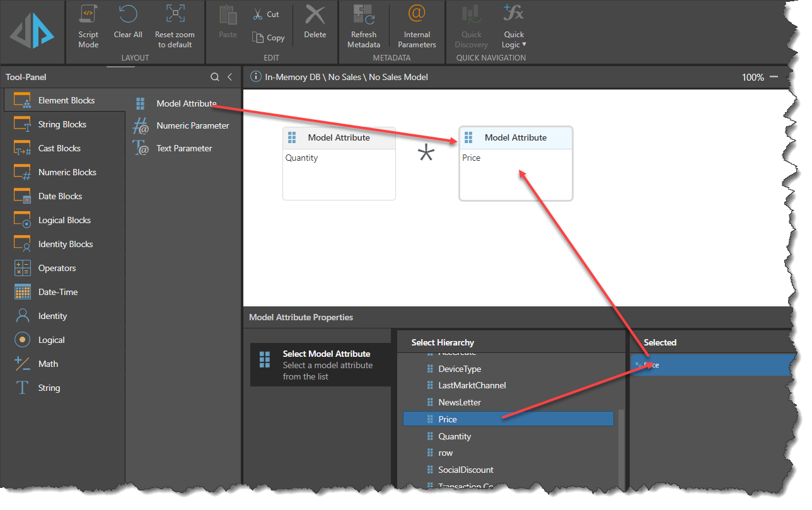Open Quick Discovery
The width and height of the screenshot is (812, 510).
pos(471,26)
